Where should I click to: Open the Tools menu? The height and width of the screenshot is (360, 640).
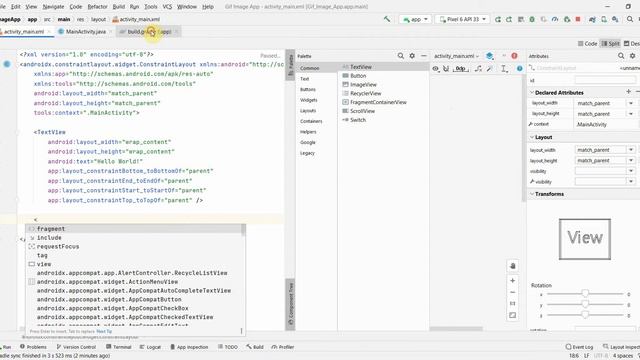pyautogui.click(x=151, y=7)
